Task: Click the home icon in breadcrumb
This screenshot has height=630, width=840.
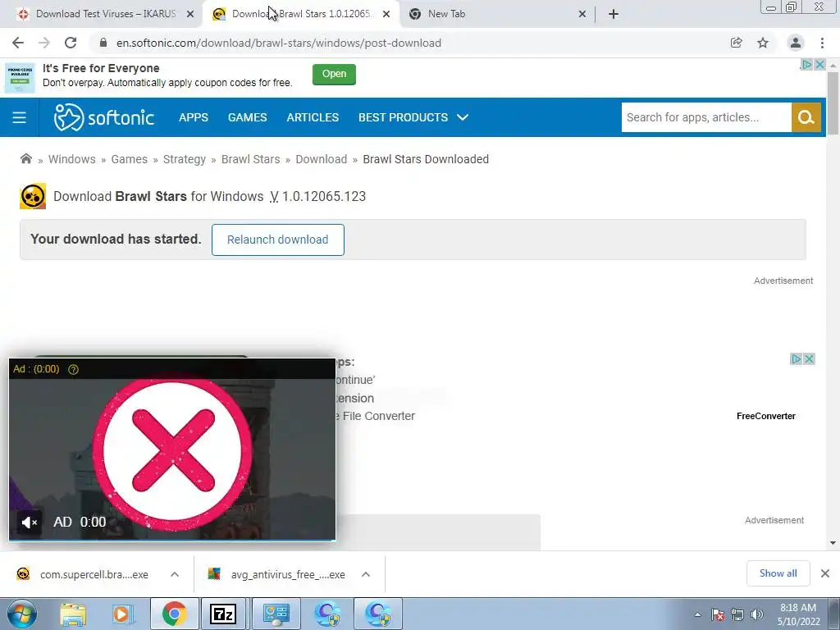Action: click(x=25, y=158)
